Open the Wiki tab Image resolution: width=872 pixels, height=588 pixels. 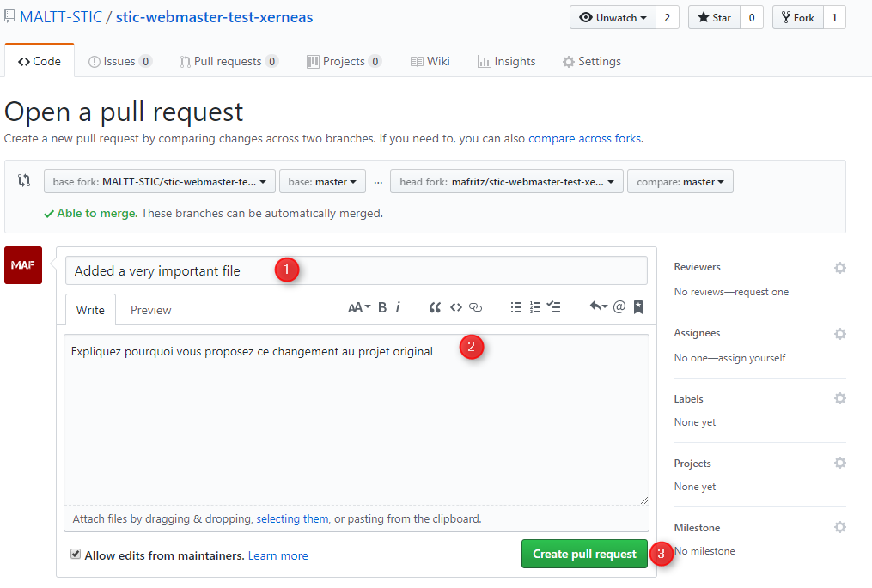[430, 61]
